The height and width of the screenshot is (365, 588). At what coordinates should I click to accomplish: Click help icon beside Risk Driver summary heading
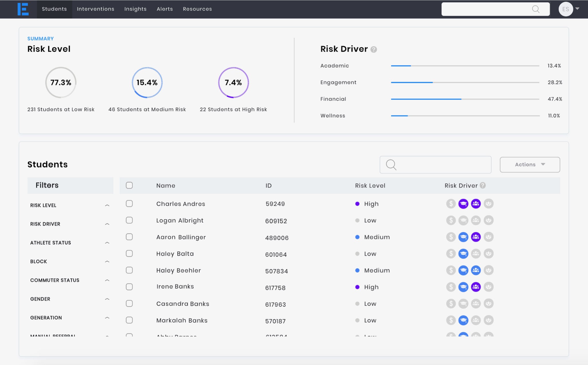tap(374, 49)
